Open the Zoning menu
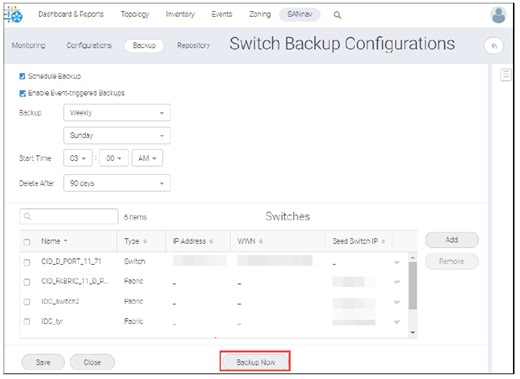The width and height of the screenshot is (520, 379). click(260, 14)
